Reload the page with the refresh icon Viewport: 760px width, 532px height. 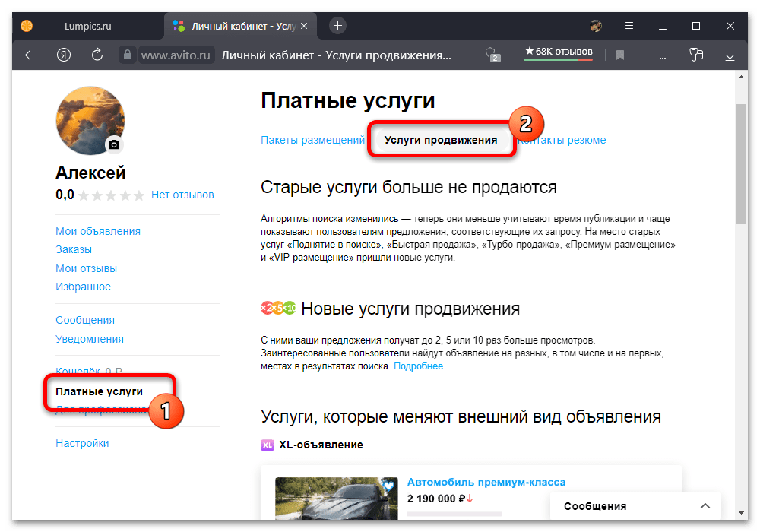[x=97, y=55]
